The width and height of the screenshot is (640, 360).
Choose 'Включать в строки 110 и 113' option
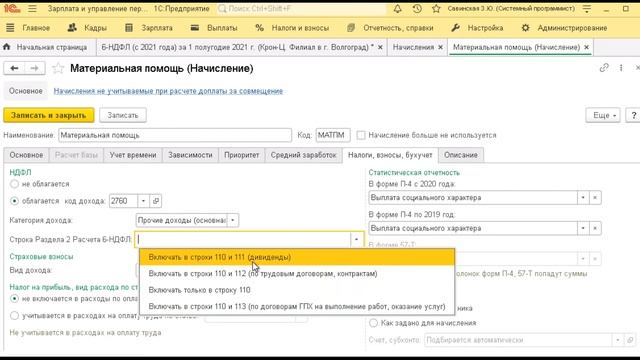pos(297,307)
